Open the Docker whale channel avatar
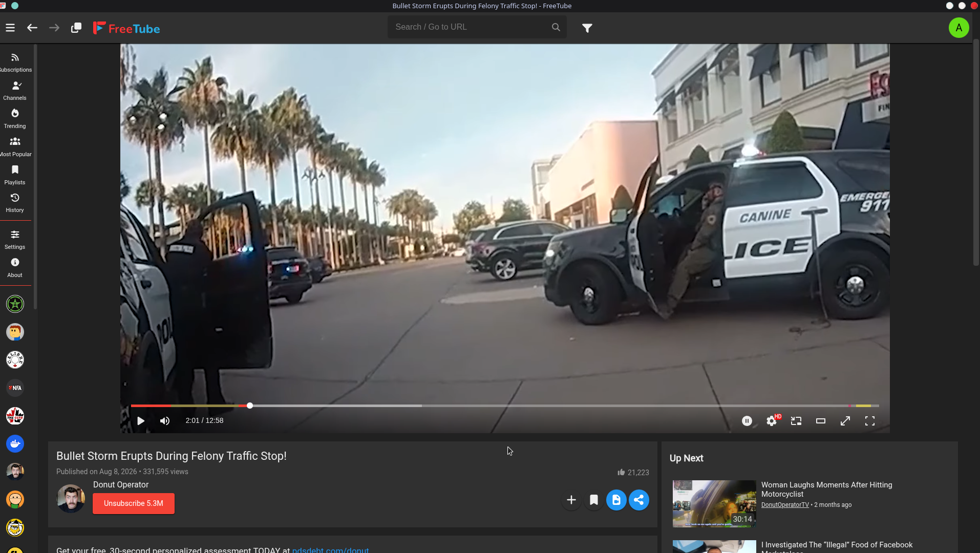Image resolution: width=980 pixels, height=553 pixels. (15, 444)
